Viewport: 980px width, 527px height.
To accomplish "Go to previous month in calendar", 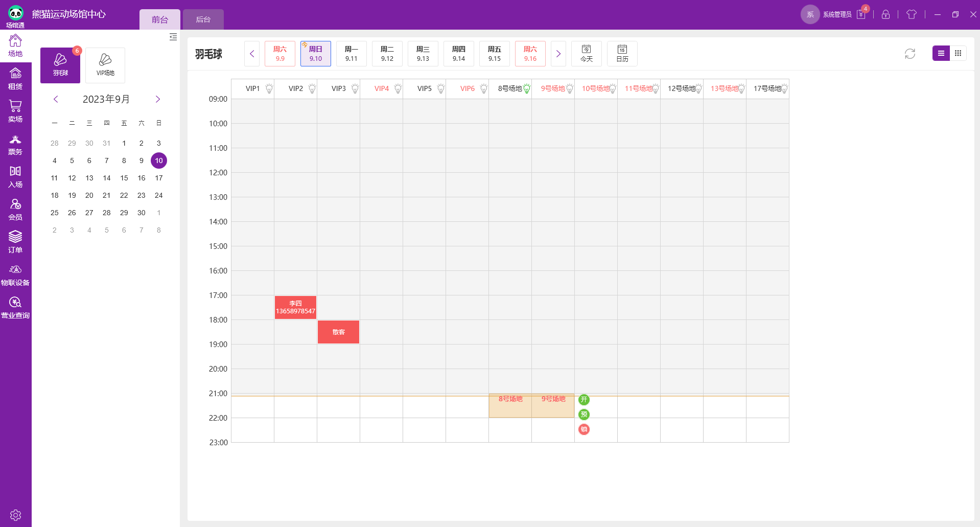I will click(56, 99).
